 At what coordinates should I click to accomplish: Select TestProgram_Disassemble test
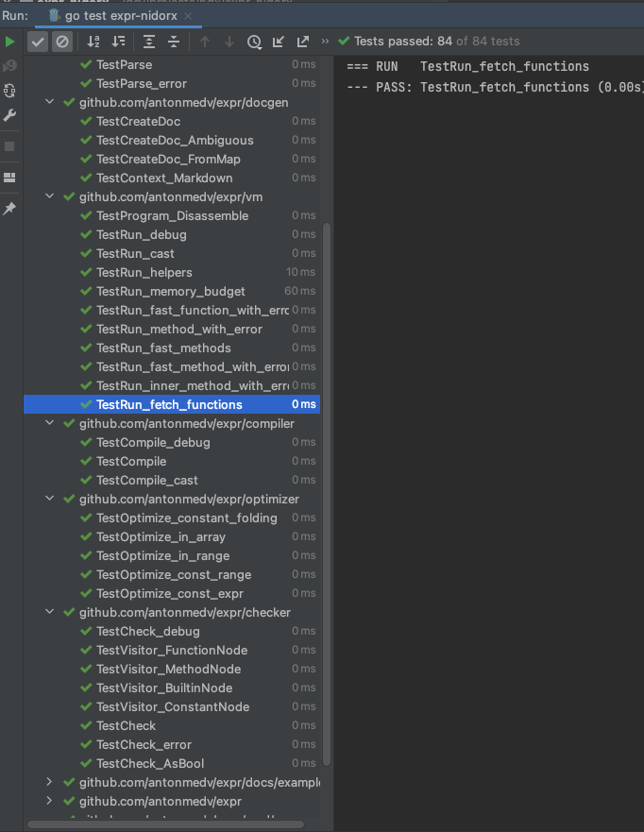[x=172, y=216]
